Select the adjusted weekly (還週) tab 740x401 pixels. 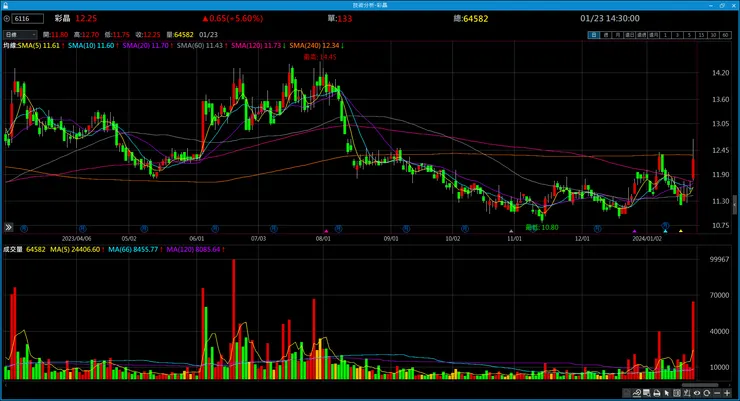point(641,35)
